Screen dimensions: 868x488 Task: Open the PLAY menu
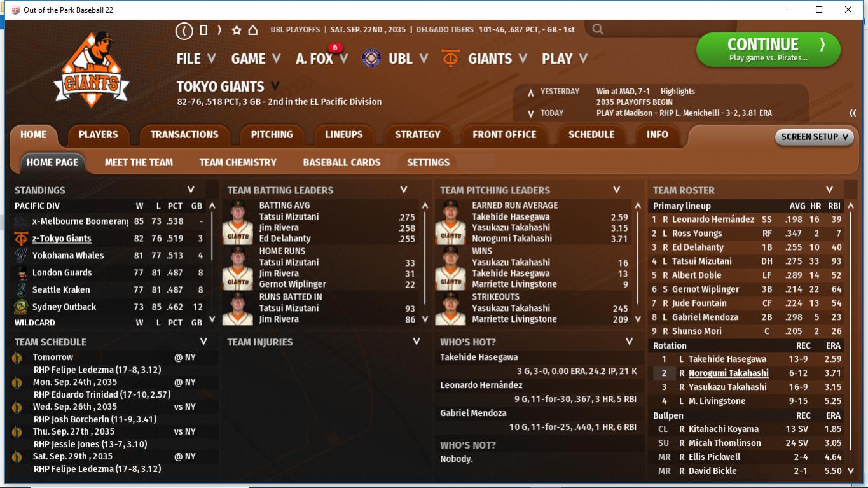(x=564, y=59)
